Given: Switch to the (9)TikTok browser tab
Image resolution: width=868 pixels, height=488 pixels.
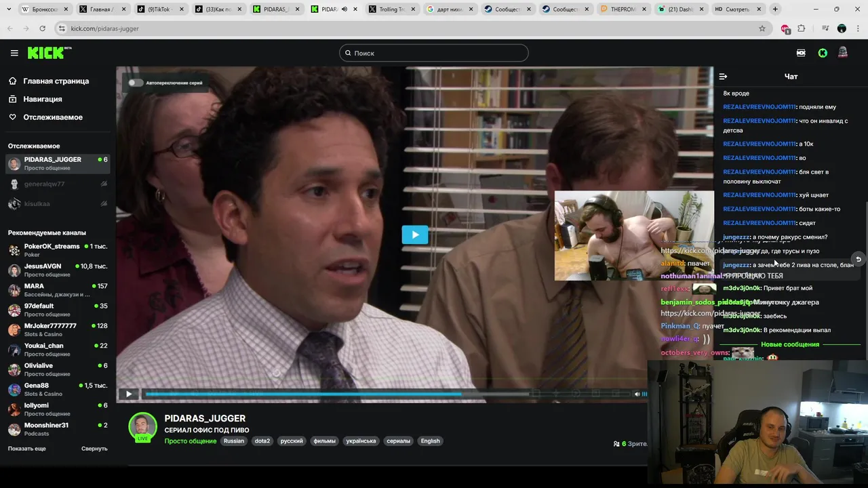Looking at the screenshot, I should 160,9.
